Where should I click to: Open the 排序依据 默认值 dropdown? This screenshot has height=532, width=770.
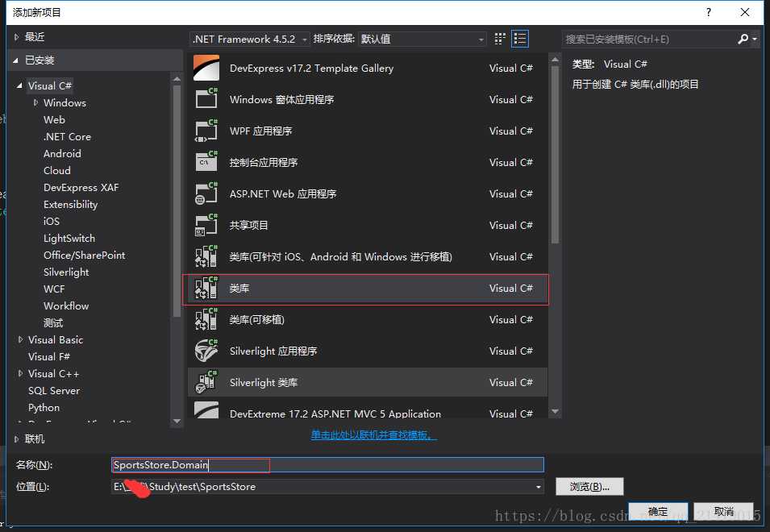pyautogui.click(x=422, y=39)
